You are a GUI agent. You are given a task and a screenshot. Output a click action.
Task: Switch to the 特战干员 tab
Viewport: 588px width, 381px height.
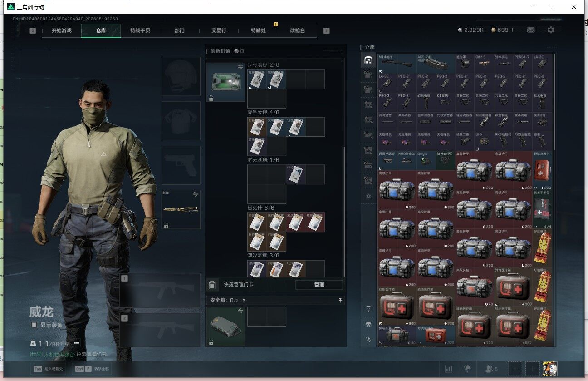click(x=140, y=30)
